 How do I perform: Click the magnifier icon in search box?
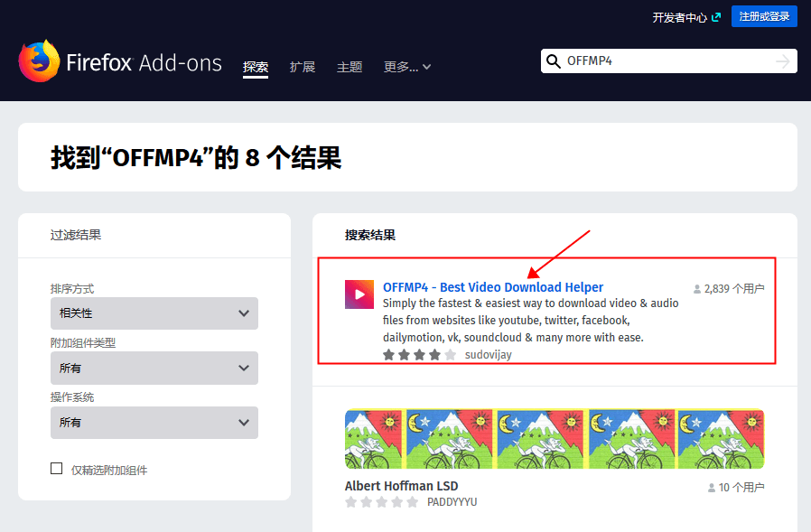click(553, 61)
